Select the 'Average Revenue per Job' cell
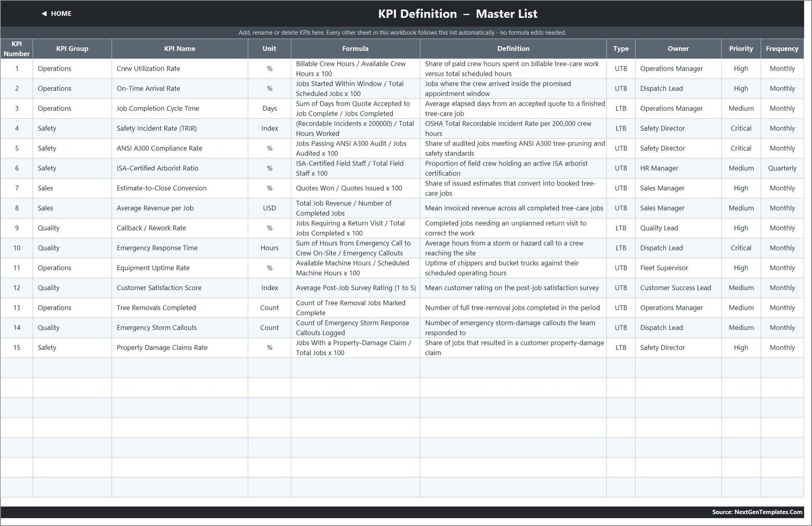812x526 pixels. pyautogui.click(x=180, y=208)
